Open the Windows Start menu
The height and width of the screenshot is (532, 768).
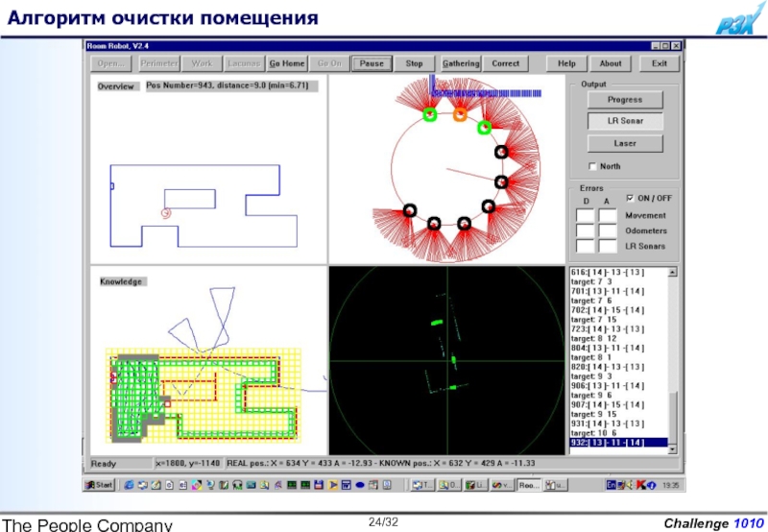click(x=99, y=485)
